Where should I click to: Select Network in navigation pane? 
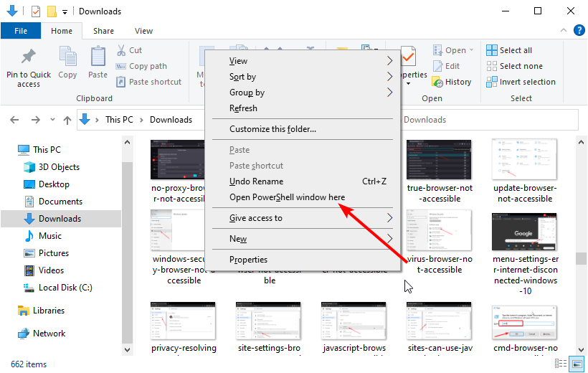(x=42, y=334)
